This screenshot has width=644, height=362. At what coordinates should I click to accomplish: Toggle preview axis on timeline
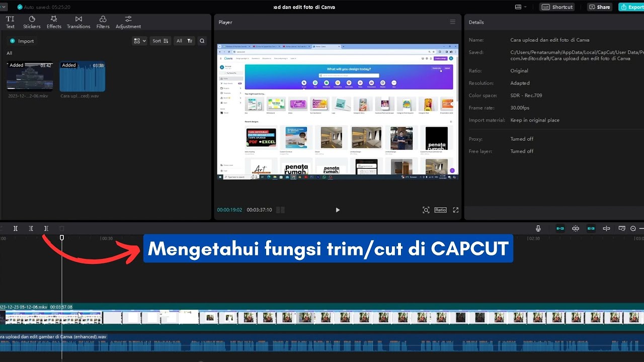[606, 228]
